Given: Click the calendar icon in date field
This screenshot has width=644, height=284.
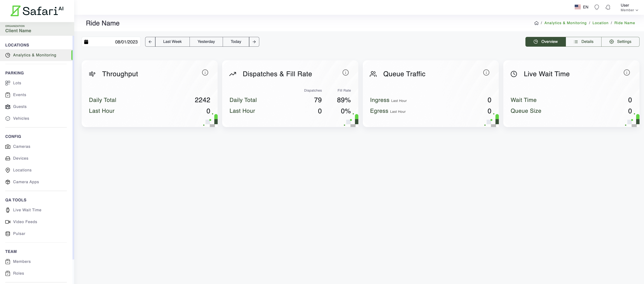Looking at the screenshot, I should click(x=86, y=42).
